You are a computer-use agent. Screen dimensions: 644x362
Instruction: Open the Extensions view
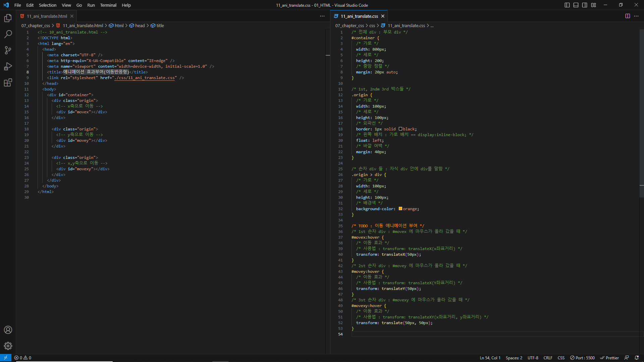[x=8, y=82]
